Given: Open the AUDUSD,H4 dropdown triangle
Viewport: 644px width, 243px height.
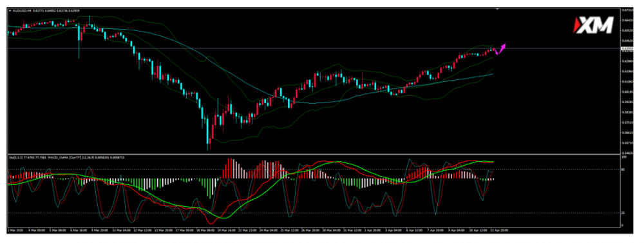Looking at the screenshot, I should point(10,11).
